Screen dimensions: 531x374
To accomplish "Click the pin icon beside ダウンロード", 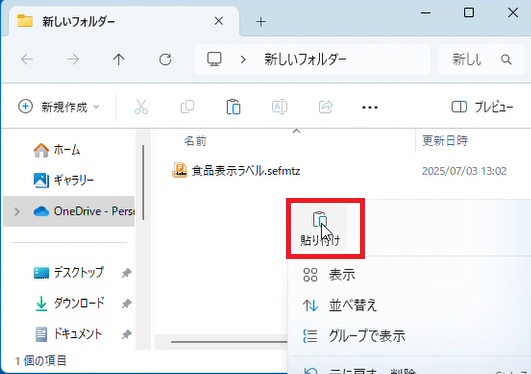I will coord(126,304).
